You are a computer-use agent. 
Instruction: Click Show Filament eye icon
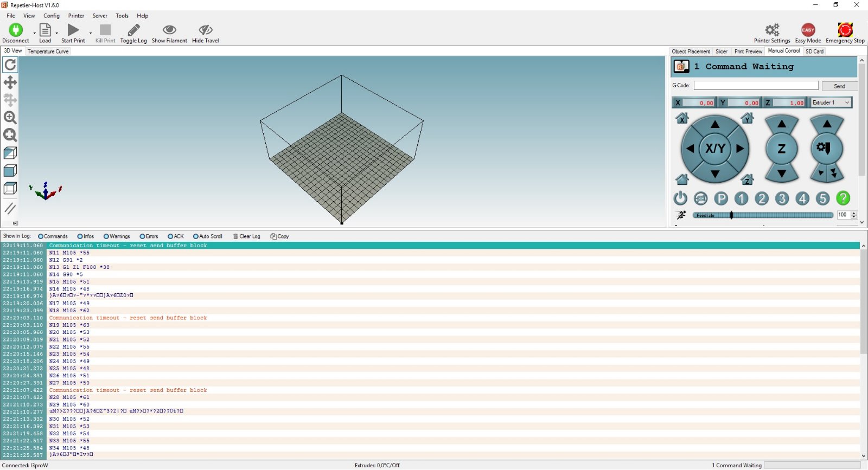point(169,30)
